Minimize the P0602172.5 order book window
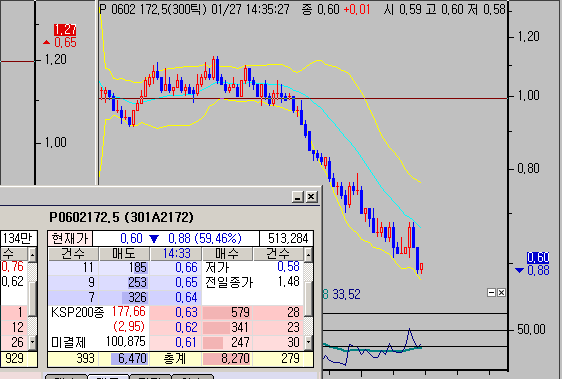 (x=298, y=197)
